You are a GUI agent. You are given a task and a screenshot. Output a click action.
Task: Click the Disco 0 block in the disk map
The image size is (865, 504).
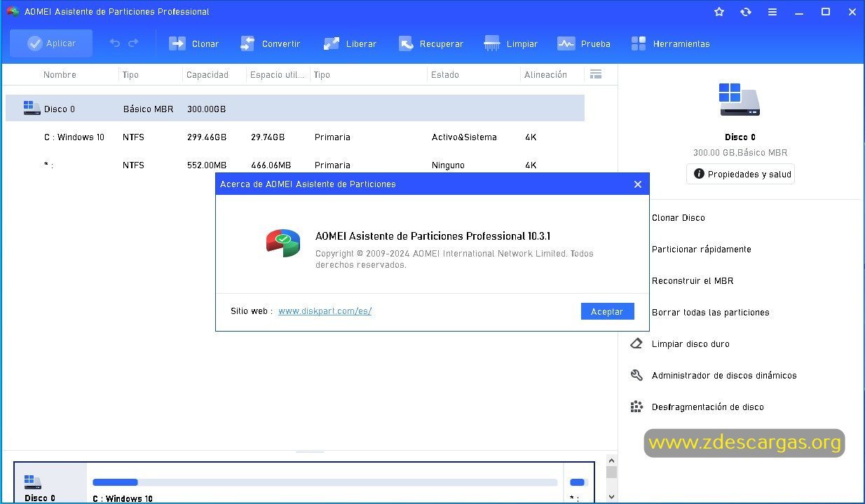(50, 483)
